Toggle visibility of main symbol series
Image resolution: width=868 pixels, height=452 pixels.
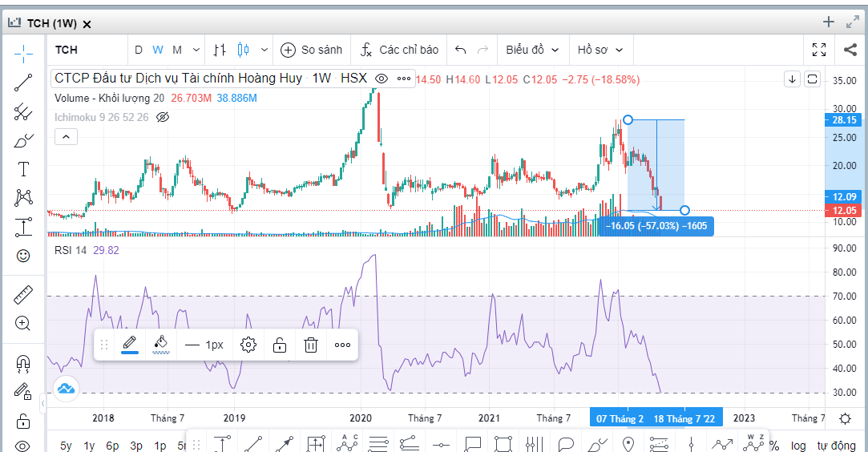pyautogui.click(x=382, y=79)
